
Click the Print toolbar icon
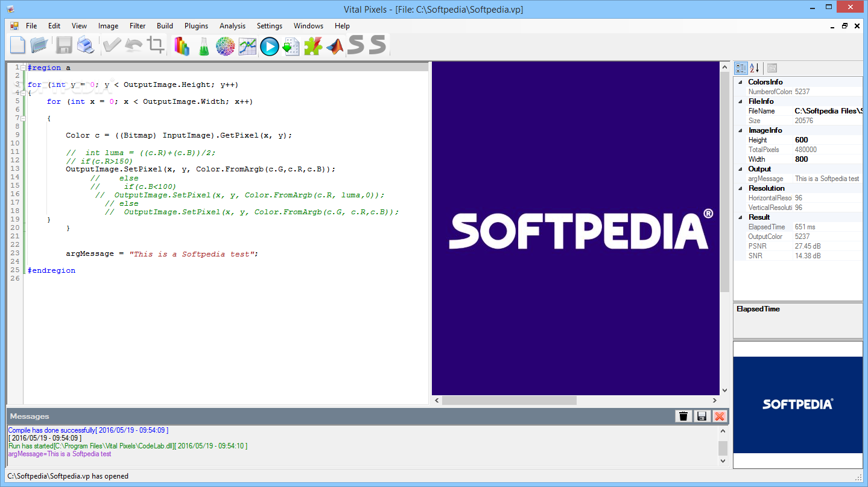[x=84, y=46]
